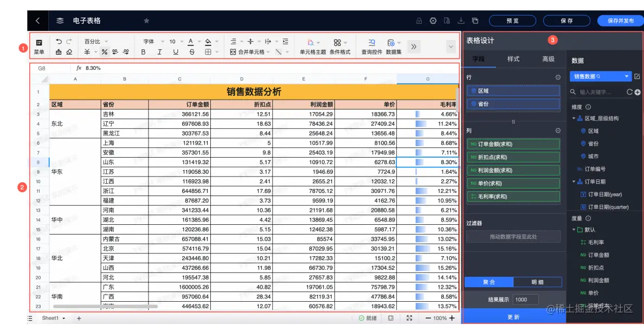644x325 pixels.
Task: Click 保存 save button
Action: click(567, 21)
